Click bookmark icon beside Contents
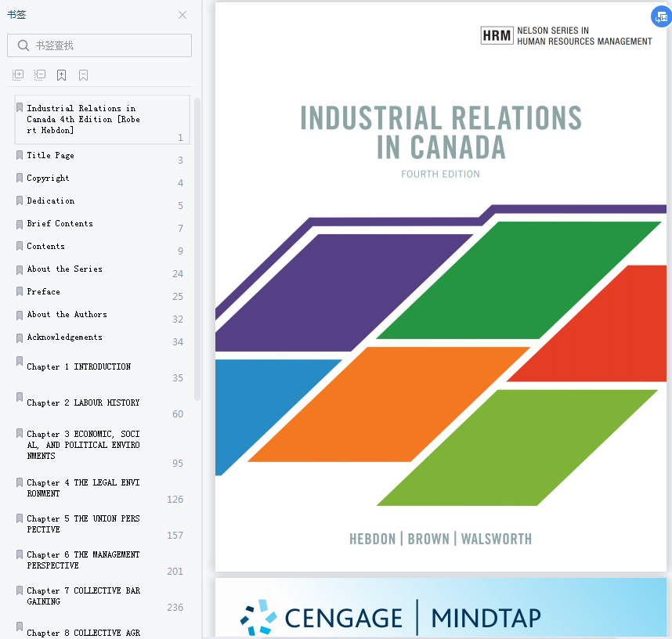672x639 pixels. point(20,246)
